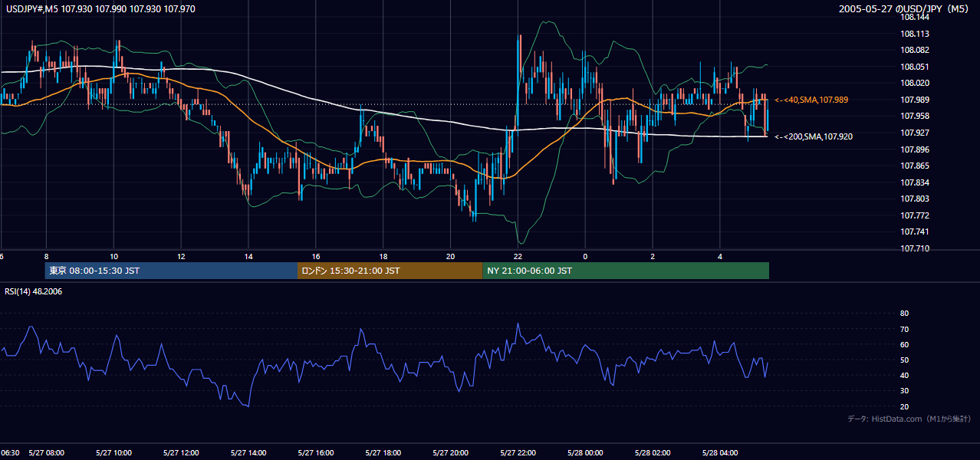The height and width of the screenshot is (460, 980).
Task: Click hour 22 on the chart's time axis
Action: pos(518,256)
